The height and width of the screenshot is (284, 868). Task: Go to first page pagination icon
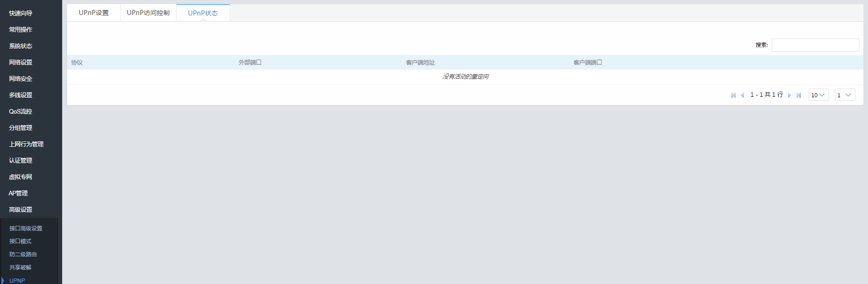pyautogui.click(x=733, y=95)
